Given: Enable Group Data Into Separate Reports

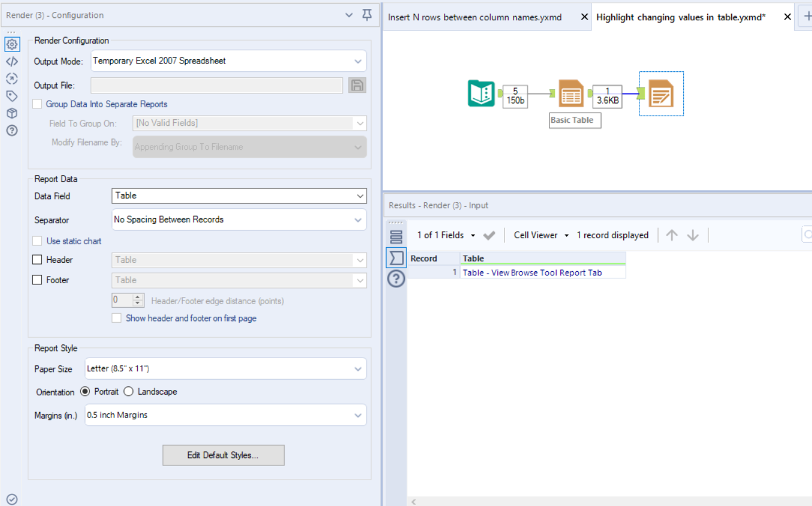Looking at the screenshot, I should [37, 104].
